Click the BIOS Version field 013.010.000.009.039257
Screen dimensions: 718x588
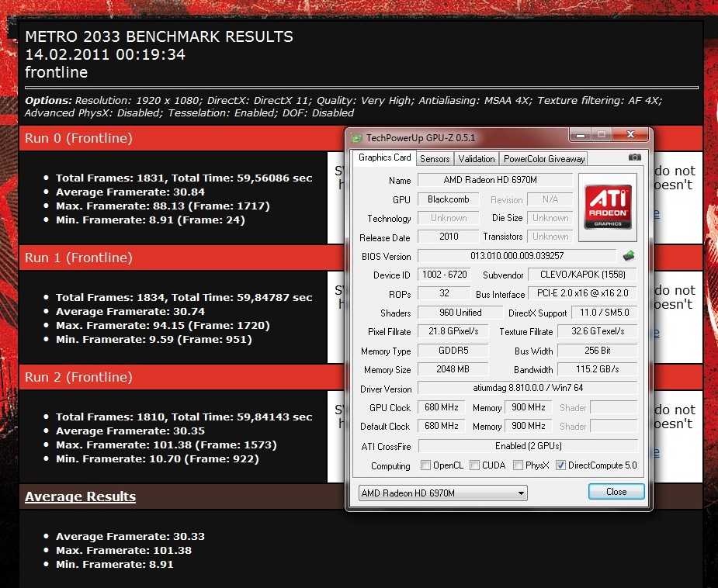click(517, 256)
